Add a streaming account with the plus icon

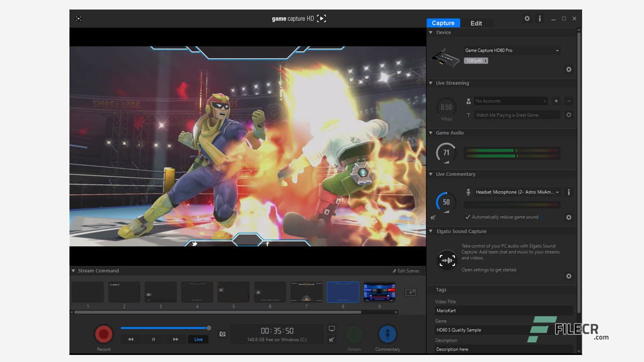click(x=556, y=101)
